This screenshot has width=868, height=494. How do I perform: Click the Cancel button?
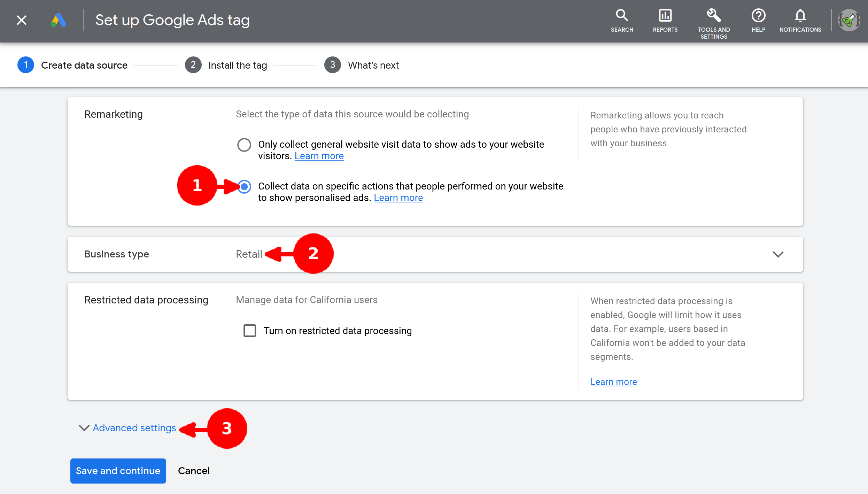point(194,471)
